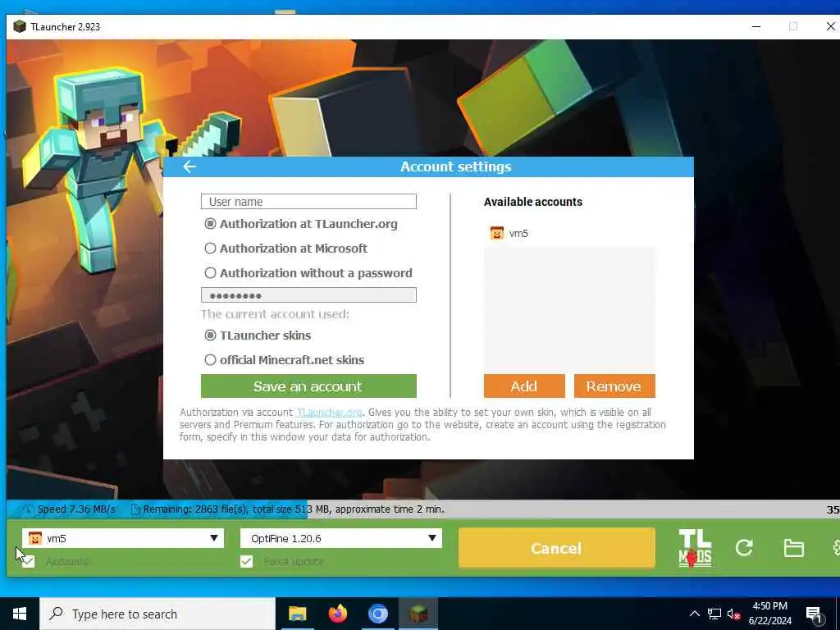
Task: Click the vm5 avatar in Available accounts
Action: point(496,233)
